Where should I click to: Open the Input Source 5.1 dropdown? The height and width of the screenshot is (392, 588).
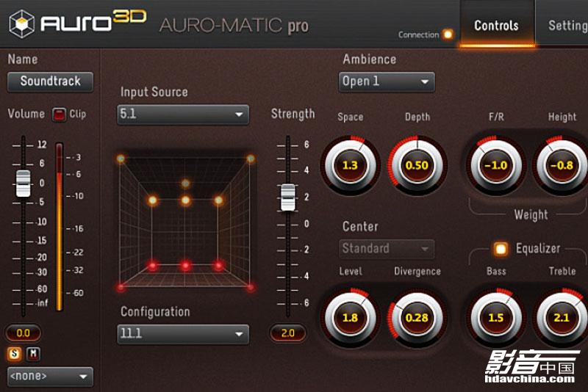pos(183,115)
